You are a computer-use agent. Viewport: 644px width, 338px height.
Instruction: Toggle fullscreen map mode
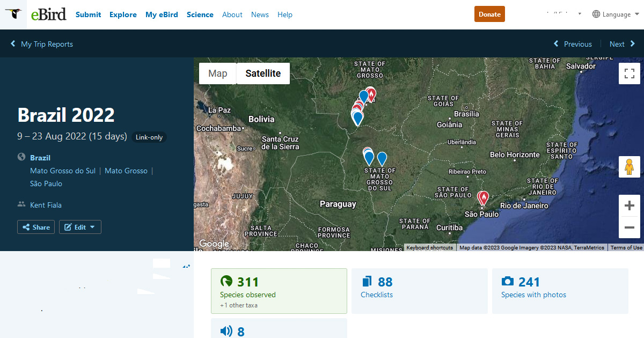629,74
